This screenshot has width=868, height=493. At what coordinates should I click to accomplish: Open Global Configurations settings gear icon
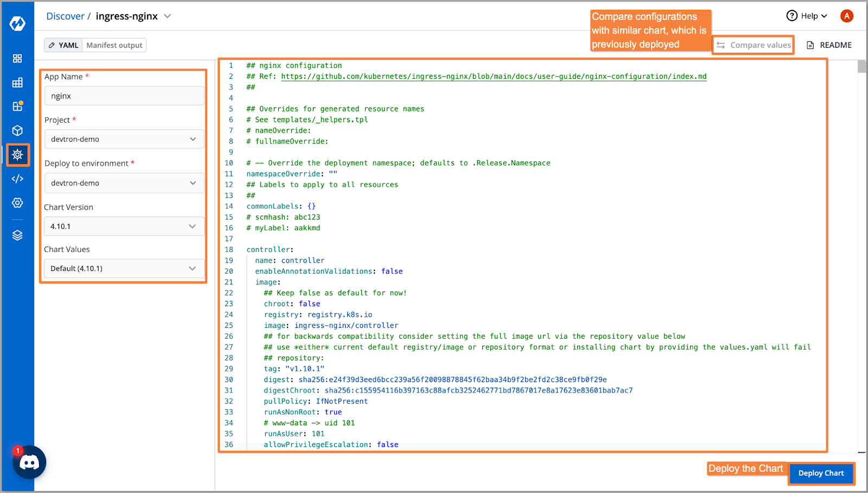coord(17,203)
